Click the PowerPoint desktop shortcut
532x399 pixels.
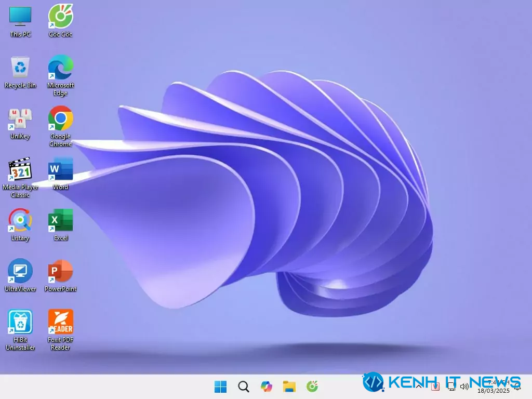pos(60,275)
